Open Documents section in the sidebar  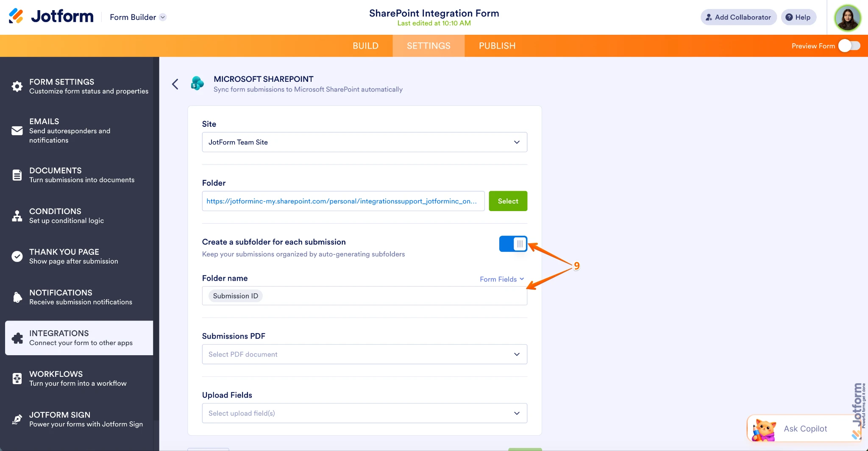click(x=79, y=175)
